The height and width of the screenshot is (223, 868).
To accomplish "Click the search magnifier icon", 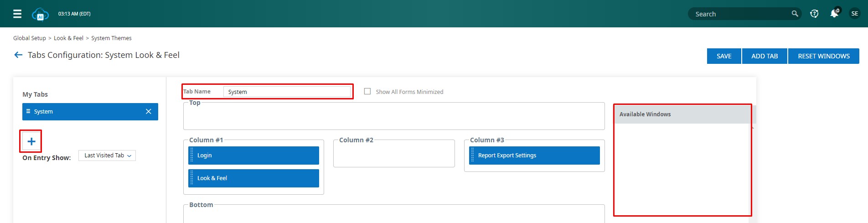I will click(x=795, y=14).
